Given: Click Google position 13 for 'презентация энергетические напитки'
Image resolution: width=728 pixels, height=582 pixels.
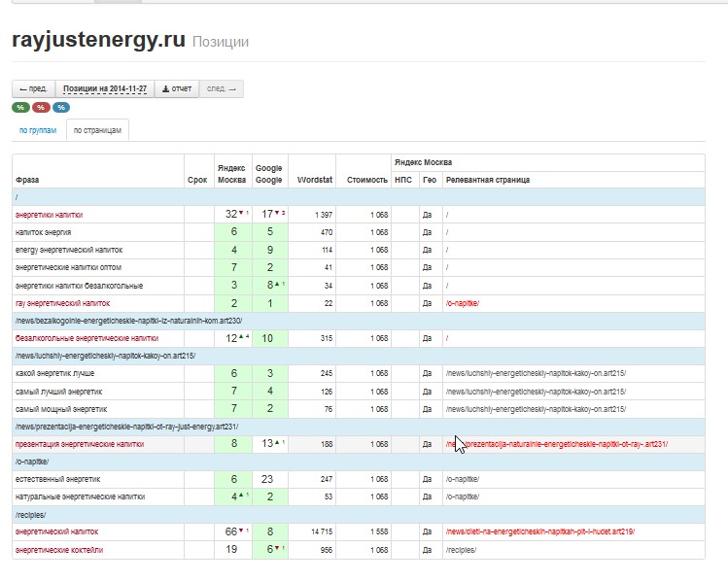Looking at the screenshot, I should coord(267,444).
